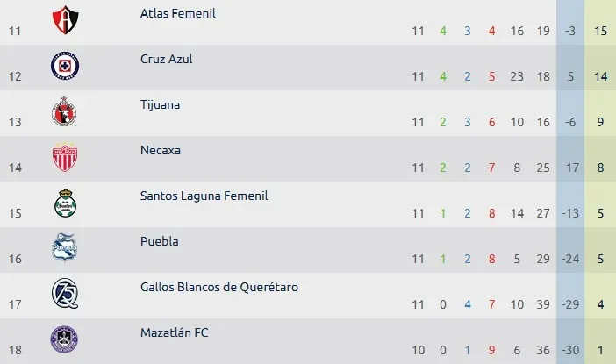The image size is (616, 364).
Task: Open the Atlas Femenil team link
Action: click(x=178, y=14)
